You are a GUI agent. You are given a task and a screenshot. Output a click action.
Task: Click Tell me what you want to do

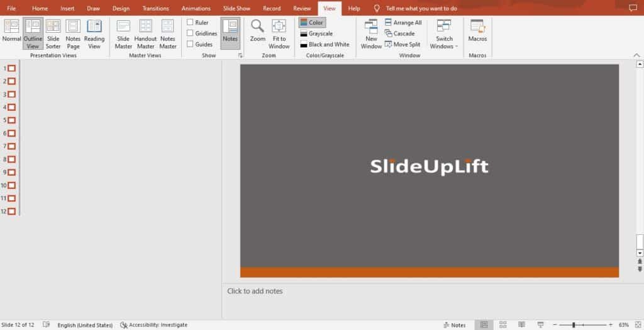421,8
